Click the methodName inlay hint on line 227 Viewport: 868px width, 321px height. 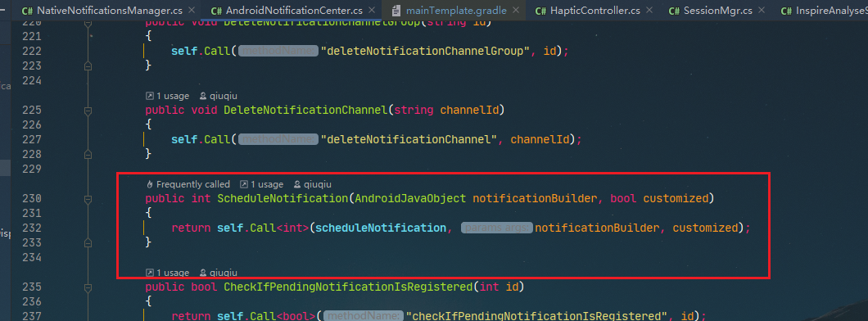point(278,139)
